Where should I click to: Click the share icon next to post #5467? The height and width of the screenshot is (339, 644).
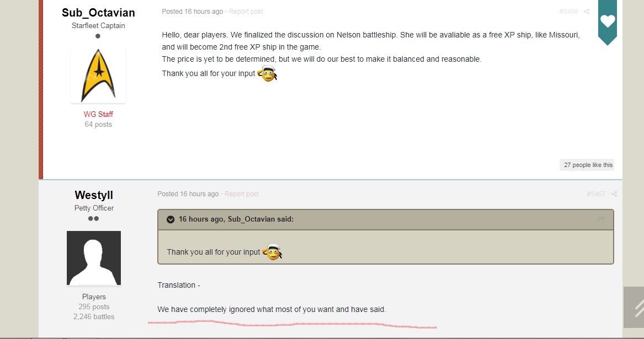(614, 193)
